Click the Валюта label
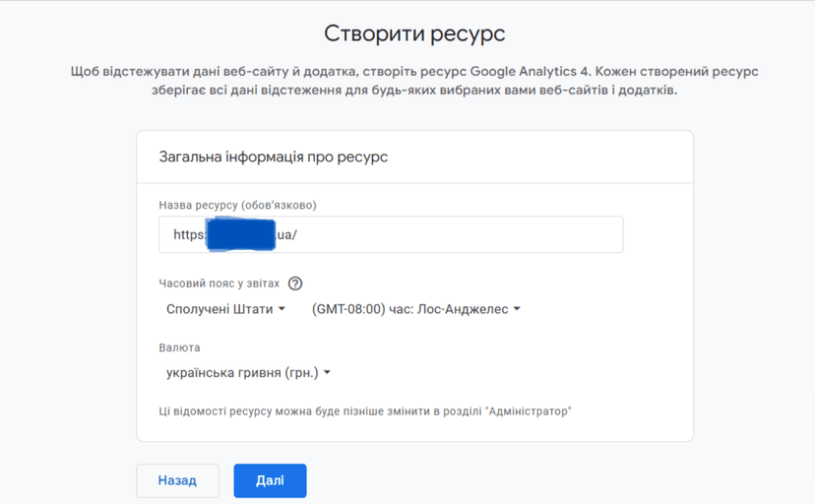The image size is (815, 504). [179, 347]
